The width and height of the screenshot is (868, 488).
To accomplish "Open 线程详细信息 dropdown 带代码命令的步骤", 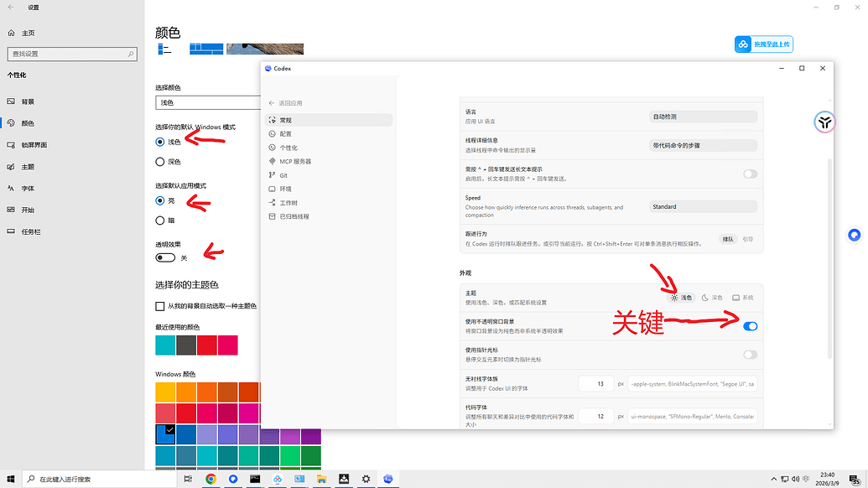I will click(703, 146).
